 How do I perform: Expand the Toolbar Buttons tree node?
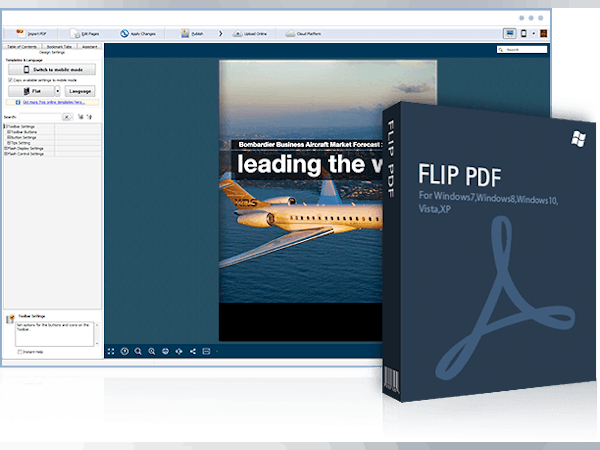click(9, 132)
